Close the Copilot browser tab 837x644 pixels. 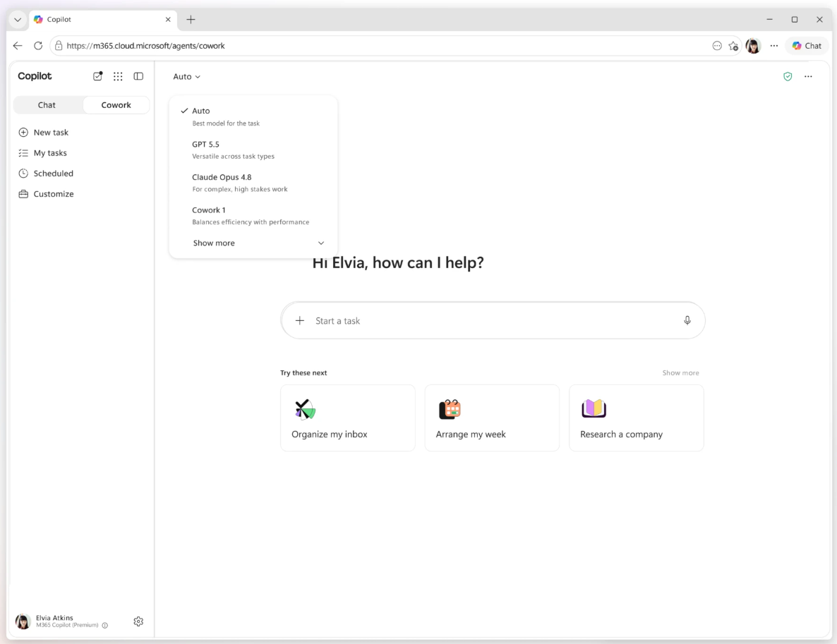click(168, 19)
